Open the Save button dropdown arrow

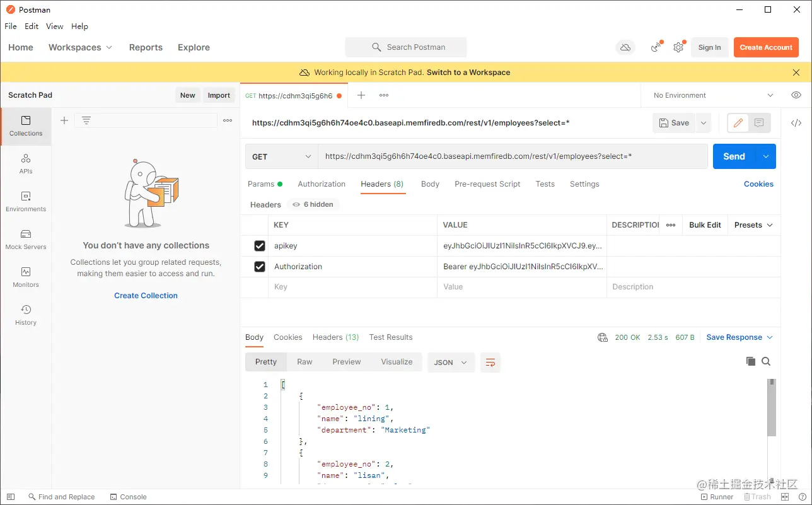coord(703,123)
